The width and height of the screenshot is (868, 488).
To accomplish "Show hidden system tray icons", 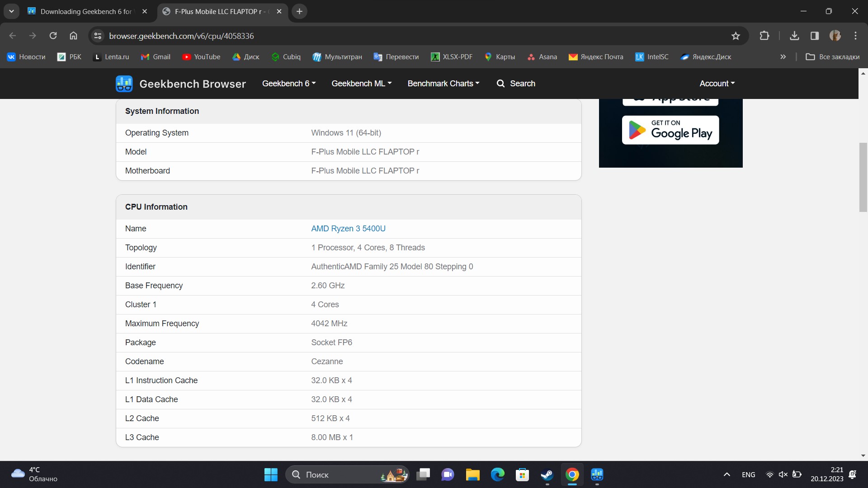I will click(726, 474).
